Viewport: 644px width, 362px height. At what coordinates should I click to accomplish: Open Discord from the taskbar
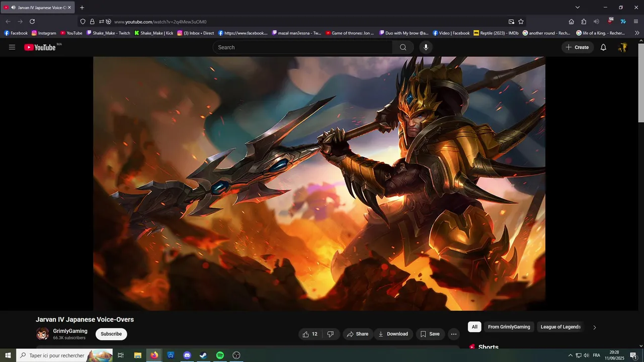pos(187,355)
